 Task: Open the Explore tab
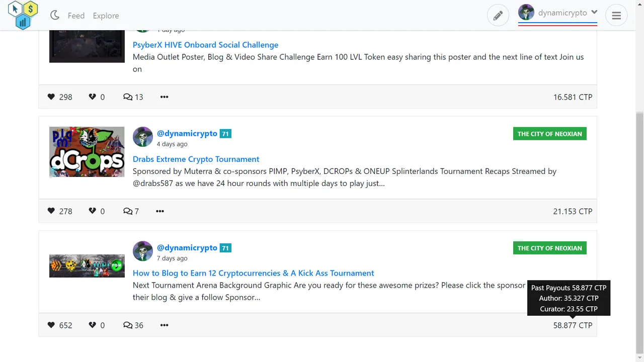pos(106,16)
